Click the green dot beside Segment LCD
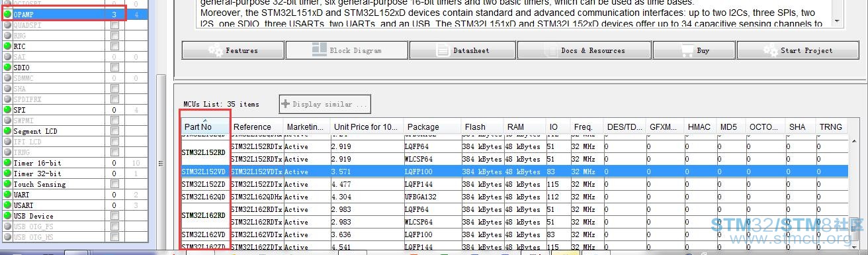868x255 pixels. (7, 131)
